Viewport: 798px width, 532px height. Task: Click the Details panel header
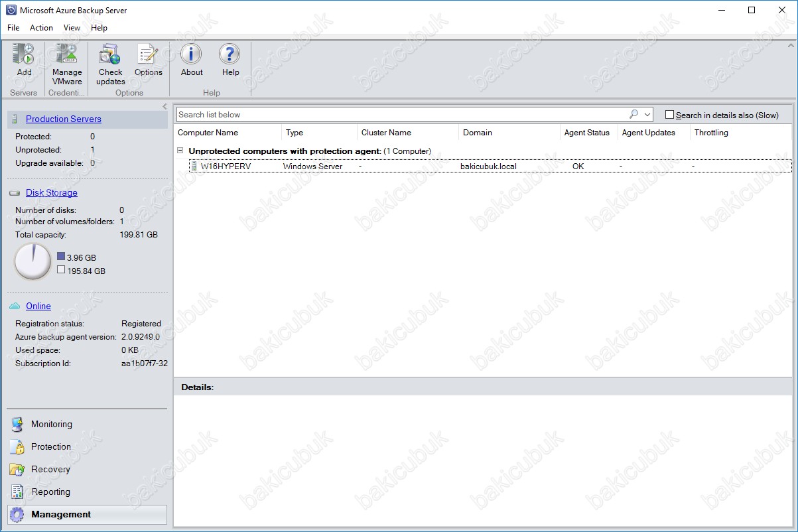pos(483,387)
